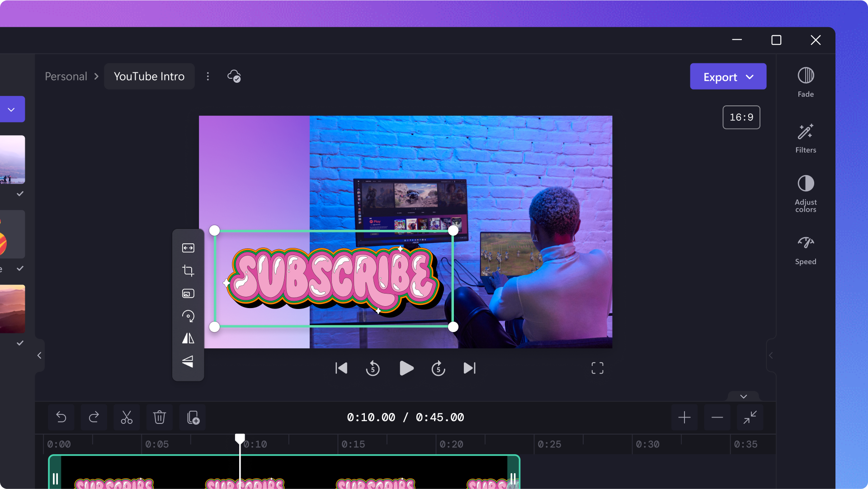
Task: Select the YouTube Intro project title
Action: tap(149, 76)
